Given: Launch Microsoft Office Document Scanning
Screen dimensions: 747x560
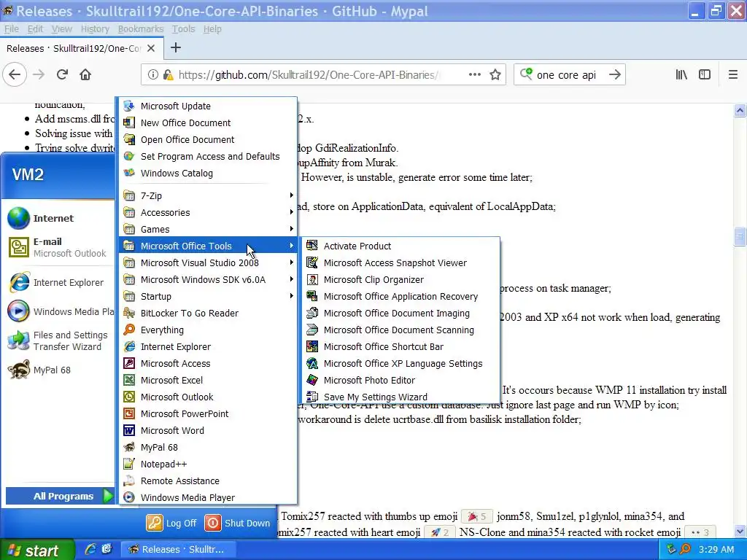Looking at the screenshot, I should click(x=400, y=330).
